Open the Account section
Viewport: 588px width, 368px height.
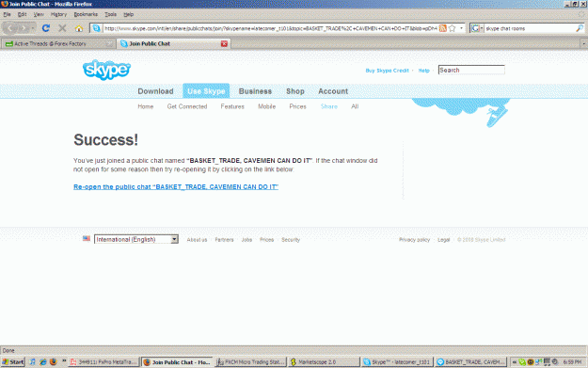coord(333,91)
